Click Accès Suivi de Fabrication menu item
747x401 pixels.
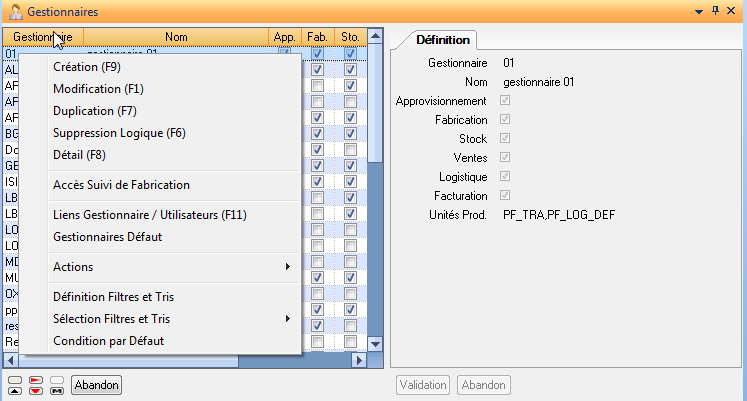click(121, 185)
